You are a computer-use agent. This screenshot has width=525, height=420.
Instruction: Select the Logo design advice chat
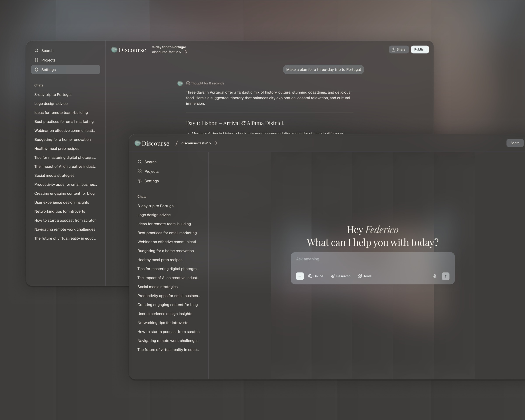point(154,215)
